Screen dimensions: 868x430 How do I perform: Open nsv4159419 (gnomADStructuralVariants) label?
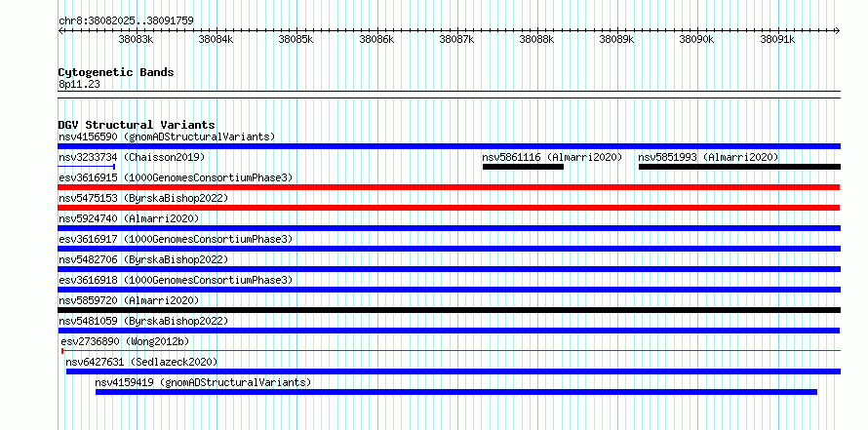(x=203, y=382)
